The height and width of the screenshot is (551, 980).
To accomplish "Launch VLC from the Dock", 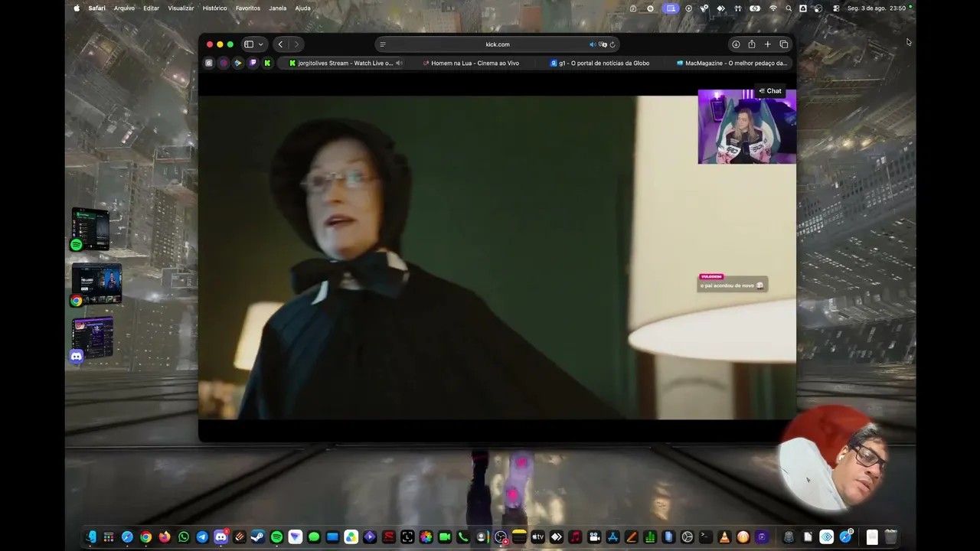I will coord(724,537).
